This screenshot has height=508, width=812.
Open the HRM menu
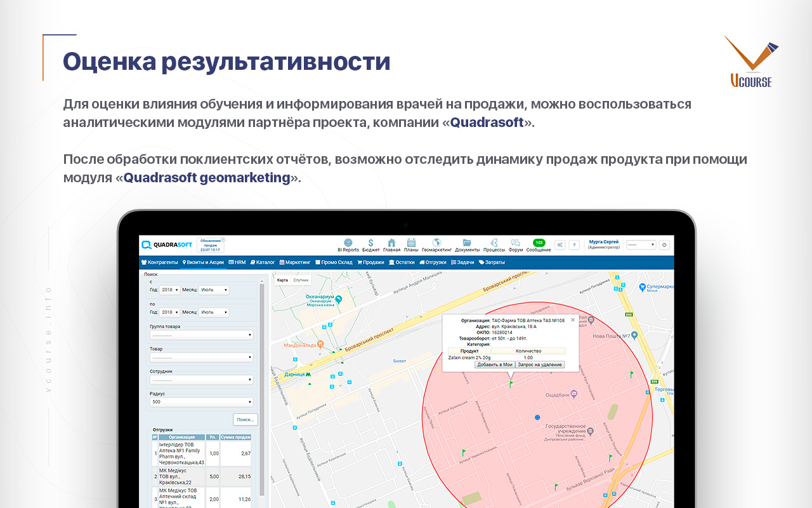pos(237,262)
